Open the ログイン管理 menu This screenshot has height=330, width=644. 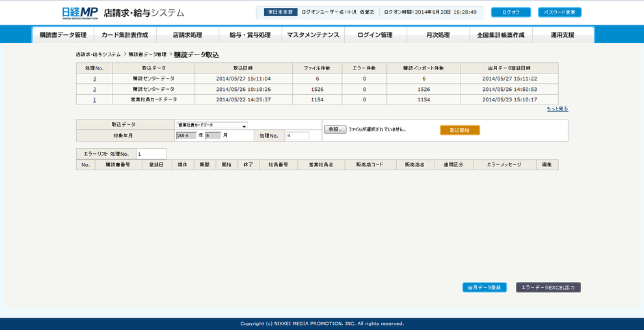coord(375,35)
